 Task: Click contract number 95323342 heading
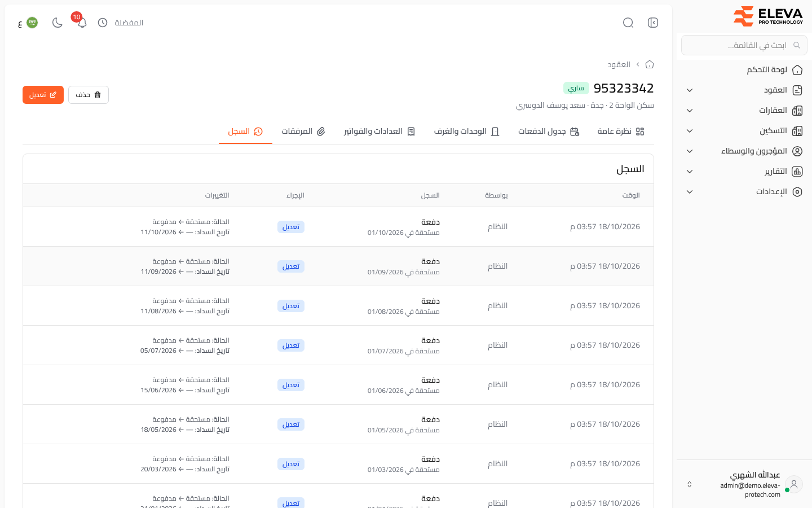point(624,88)
